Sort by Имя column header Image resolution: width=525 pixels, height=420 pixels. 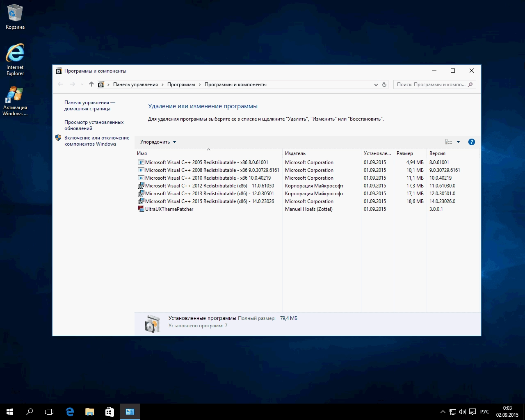coord(208,153)
